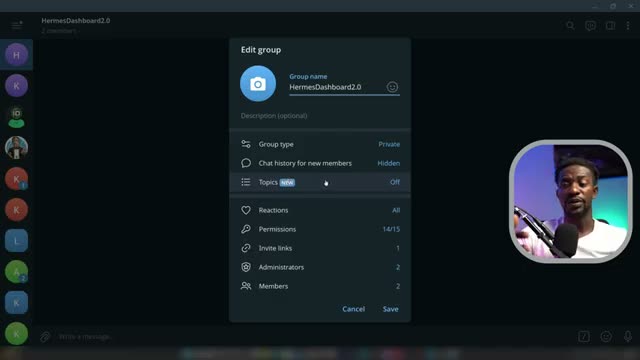The height and width of the screenshot is (360, 640).
Task: Upload group photo via camera icon
Action: (x=258, y=84)
